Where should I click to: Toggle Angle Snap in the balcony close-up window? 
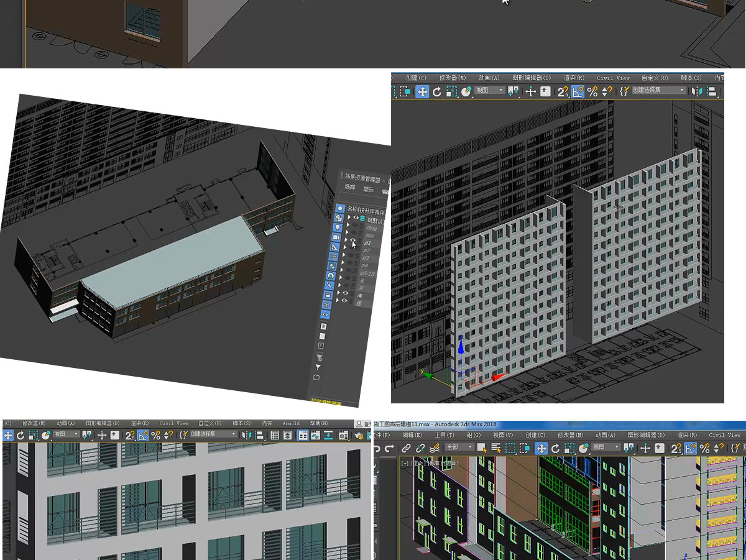tap(143, 435)
